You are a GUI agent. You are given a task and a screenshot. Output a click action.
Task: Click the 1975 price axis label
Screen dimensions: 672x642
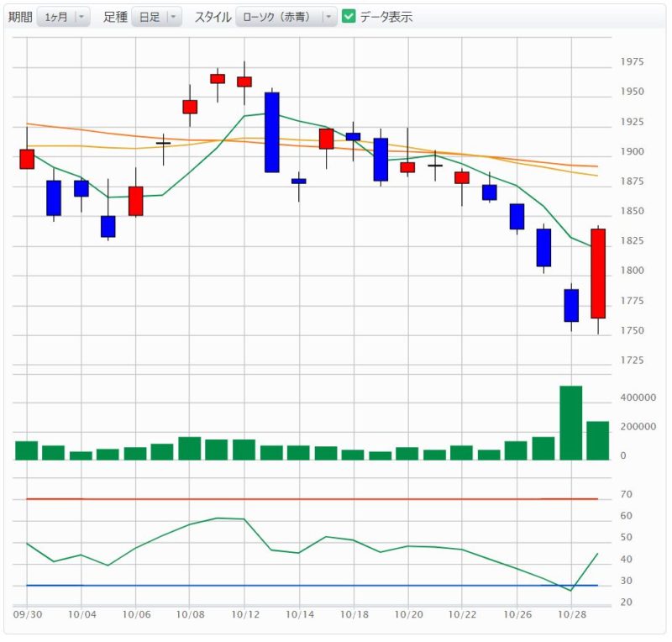(x=632, y=61)
